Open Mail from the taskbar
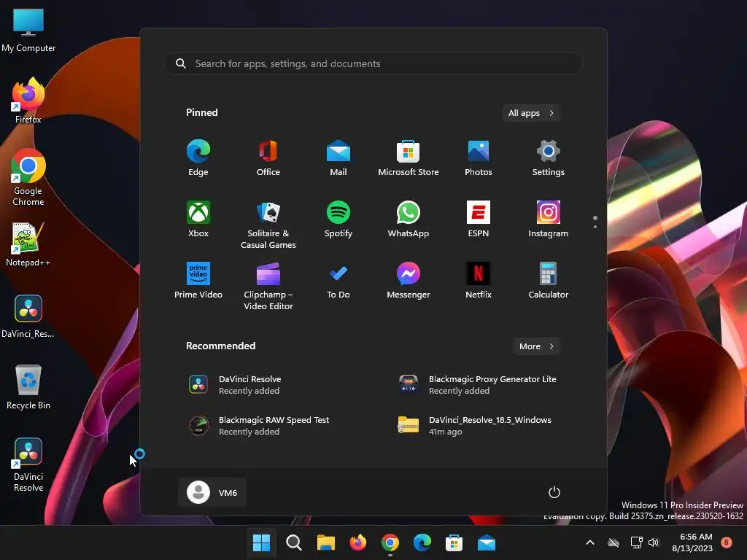 coord(486,542)
